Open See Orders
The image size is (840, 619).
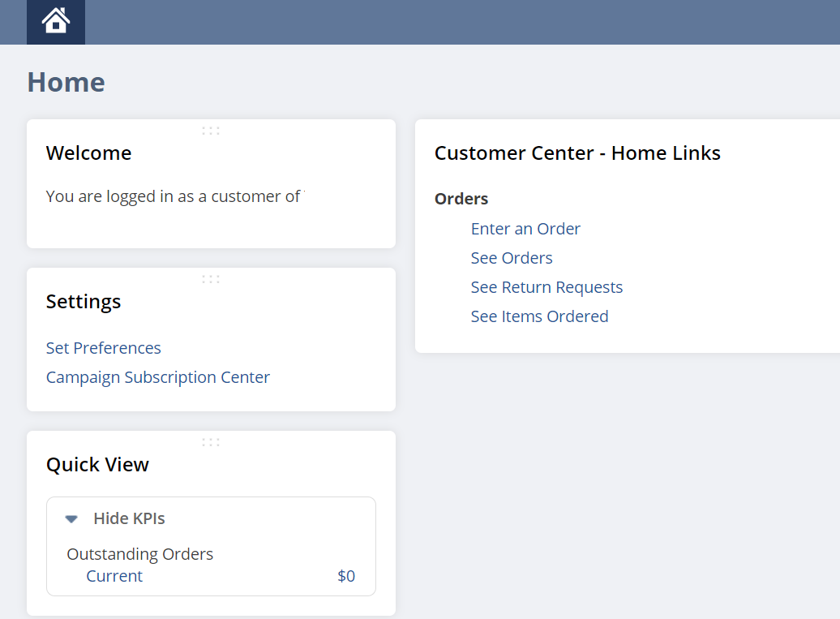(511, 257)
